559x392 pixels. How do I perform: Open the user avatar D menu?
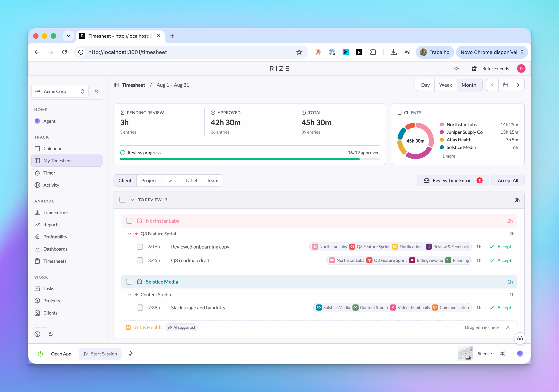point(521,69)
